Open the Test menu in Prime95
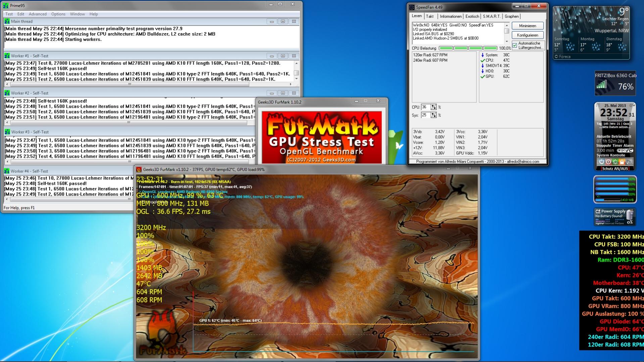 [x=9, y=14]
